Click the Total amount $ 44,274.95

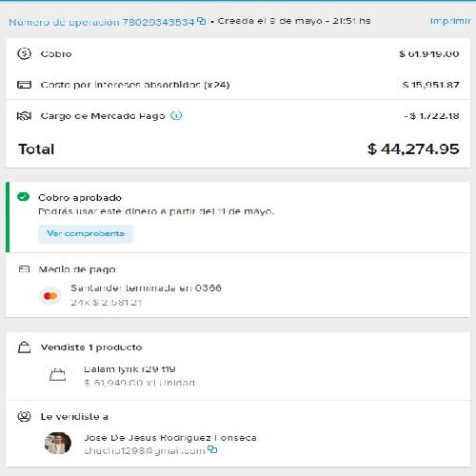(x=413, y=149)
